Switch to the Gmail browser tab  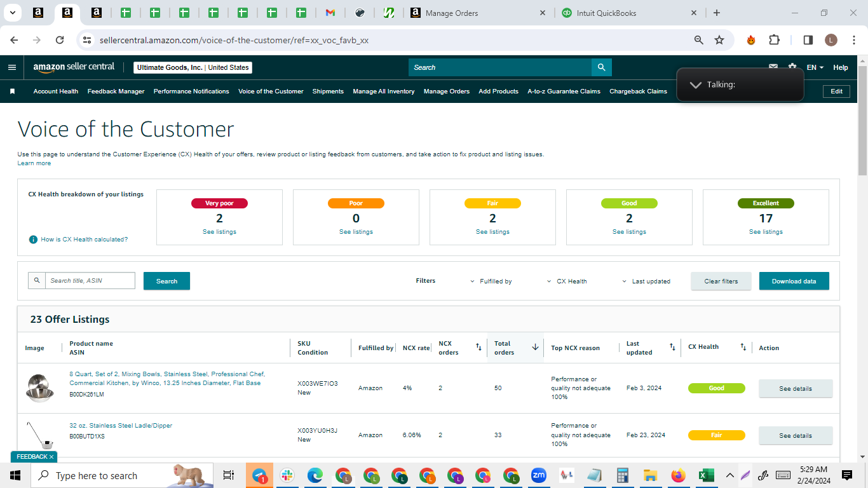click(x=330, y=13)
